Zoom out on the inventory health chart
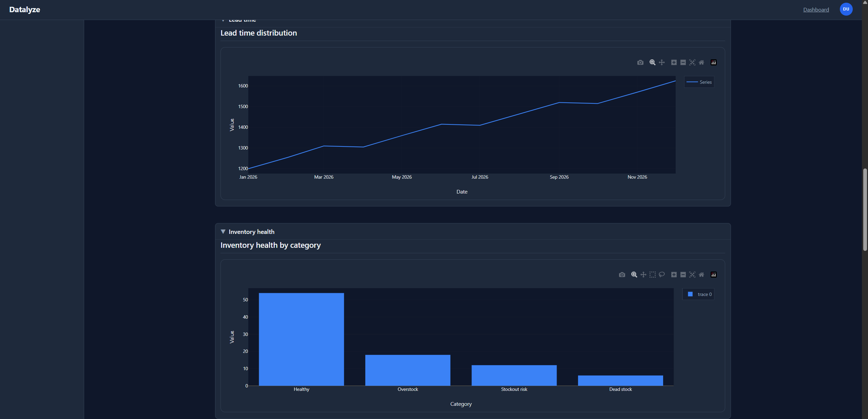Screen dimensions: 868x419 click(x=683, y=275)
